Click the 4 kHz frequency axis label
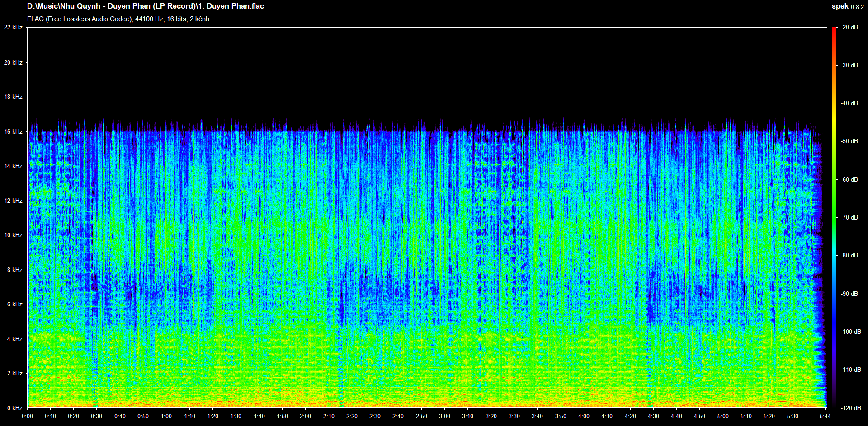Viewport: 868px width, 426px height. (14, 339)
